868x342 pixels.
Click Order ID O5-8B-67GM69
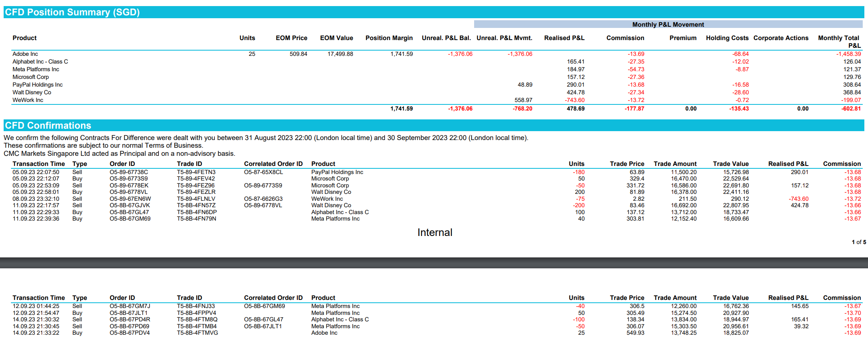pos(130,219)
